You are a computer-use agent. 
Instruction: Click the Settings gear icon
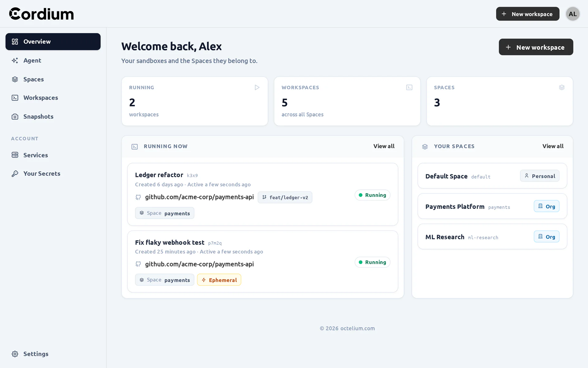tap(15, 354)
